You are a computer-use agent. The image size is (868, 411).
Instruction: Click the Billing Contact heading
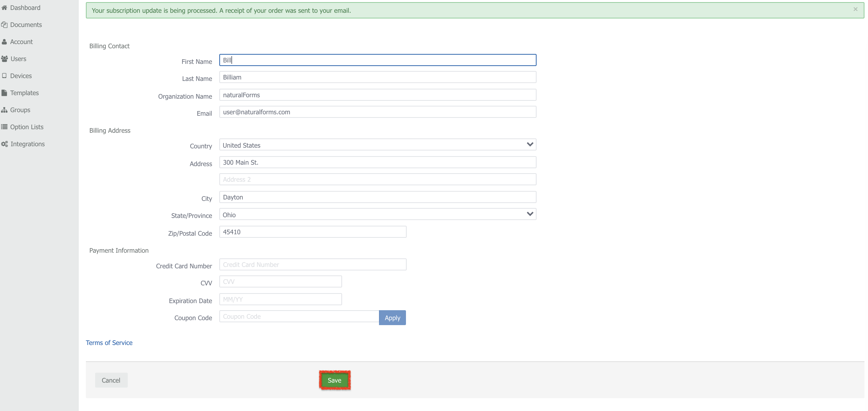[x=109, y=46]
